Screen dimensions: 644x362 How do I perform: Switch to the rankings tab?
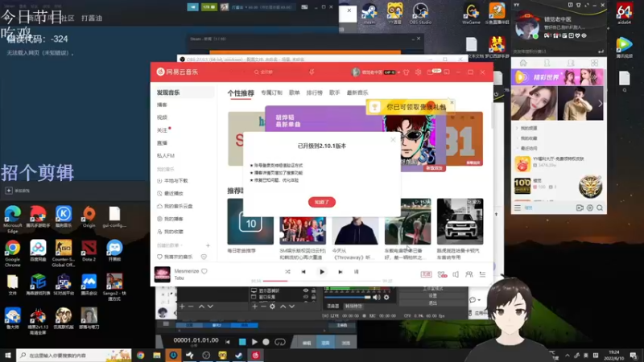(x=315, y=93)
